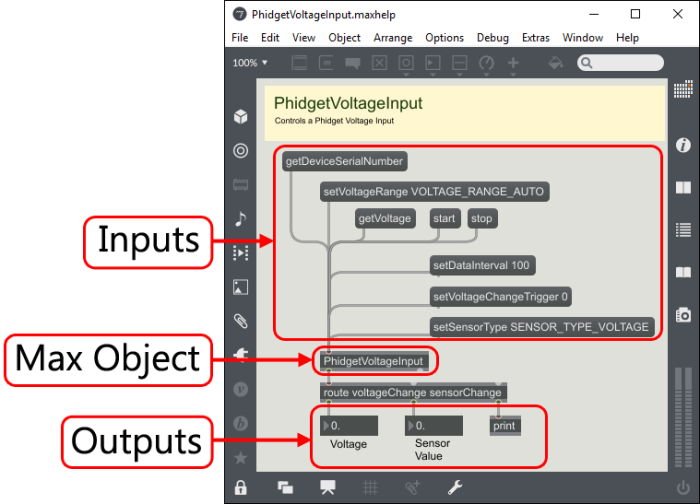This screenshot has height=504, width=700.
Task: Click the stop message box
Action: pyautogui.click(x=482, y=218)
